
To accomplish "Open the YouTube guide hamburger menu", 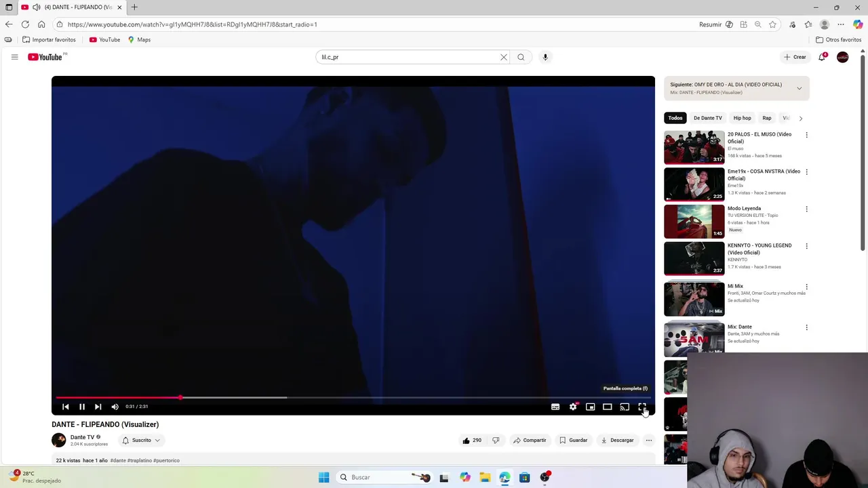I will coord(14,57).
